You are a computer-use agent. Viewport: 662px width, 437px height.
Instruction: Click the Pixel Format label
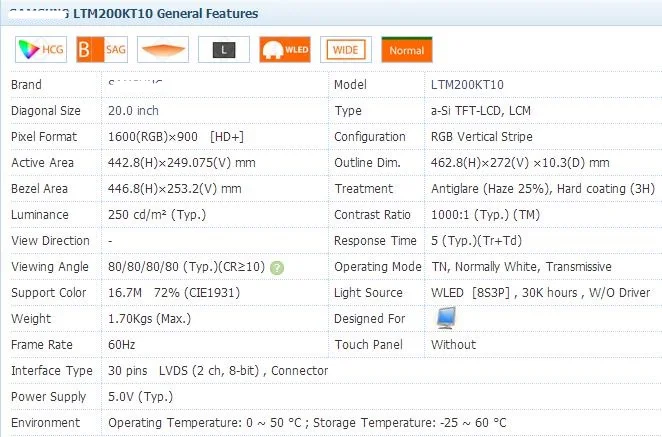pos(44,137)
